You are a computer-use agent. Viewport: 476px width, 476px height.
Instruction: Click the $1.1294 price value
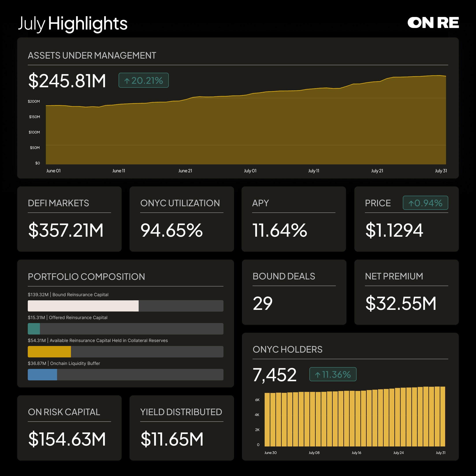tap(394, 230)
